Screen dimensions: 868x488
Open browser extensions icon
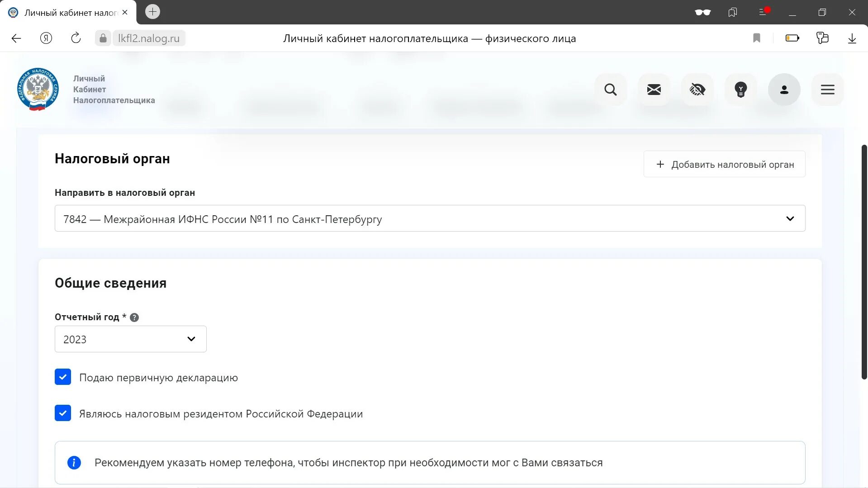point(822,38)
